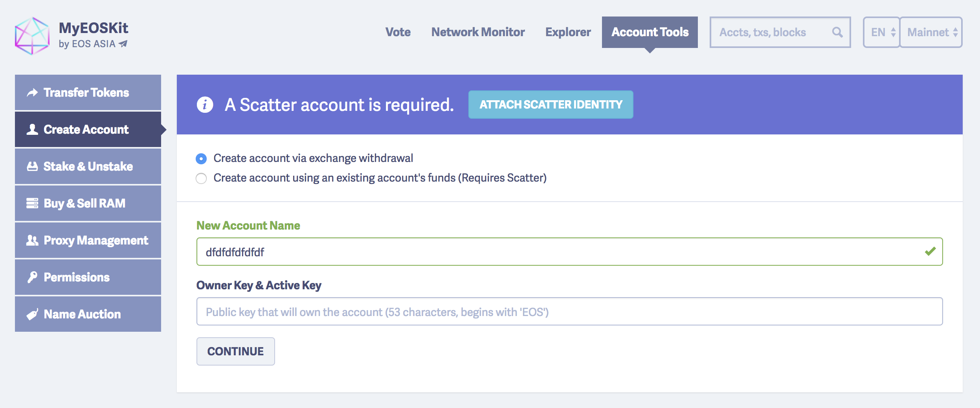Open the Explorer tab
Screen dimensions: 980x408
click(x=568, y=32)
